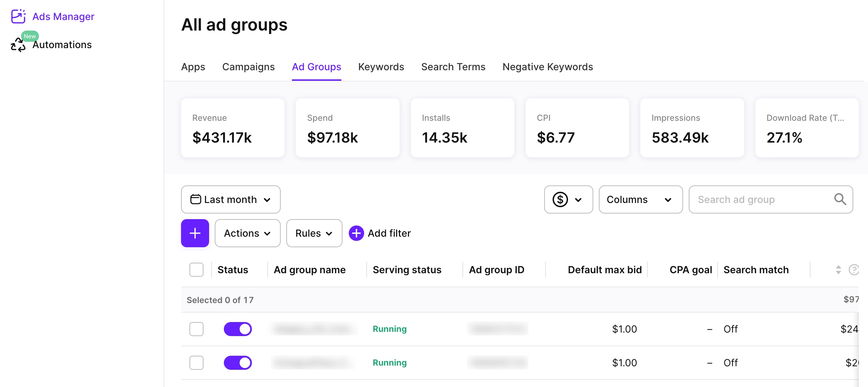868x387 pixels.
Task: Open the Ads Manager sidebar icon
Action: pyautogui.click(x=18, y=16)
